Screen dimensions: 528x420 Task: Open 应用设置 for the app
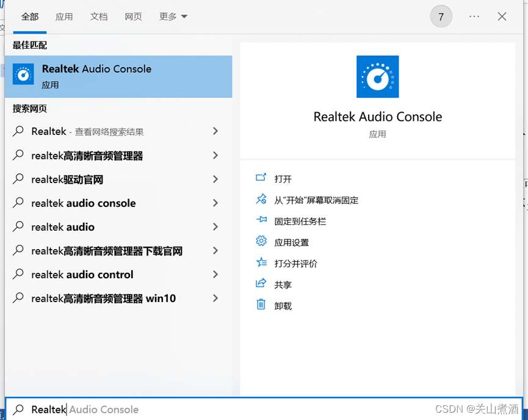point(292,242)
